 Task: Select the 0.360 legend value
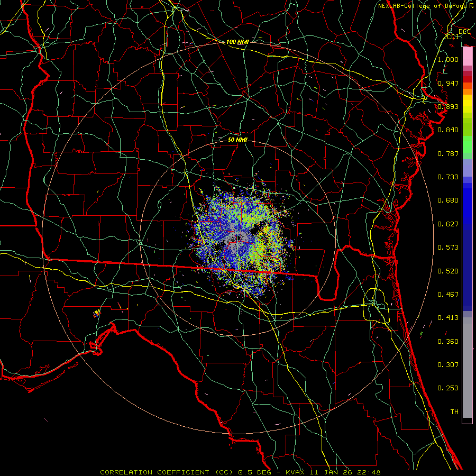pos(448,342)
